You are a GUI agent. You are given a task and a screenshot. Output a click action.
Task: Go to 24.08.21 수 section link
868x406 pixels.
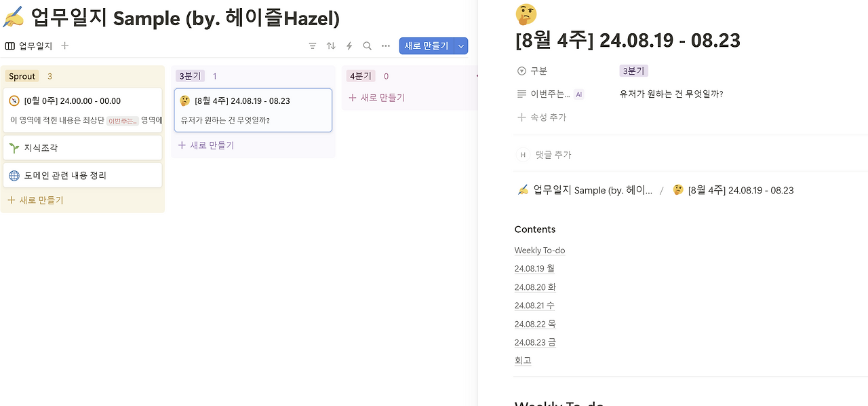(534, 306)
